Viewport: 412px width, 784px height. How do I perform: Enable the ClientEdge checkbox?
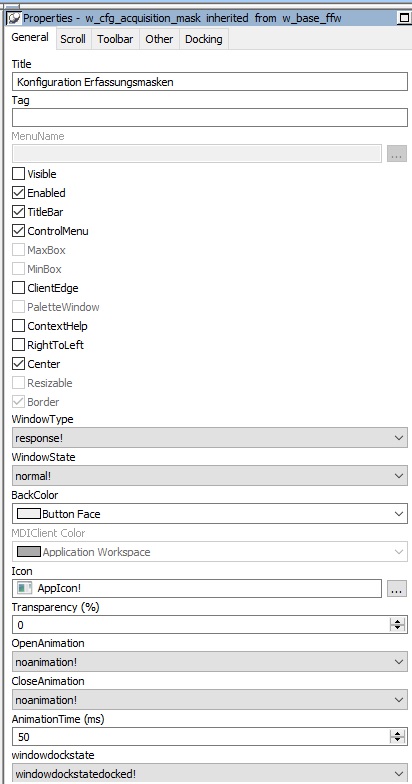(18, 288)
